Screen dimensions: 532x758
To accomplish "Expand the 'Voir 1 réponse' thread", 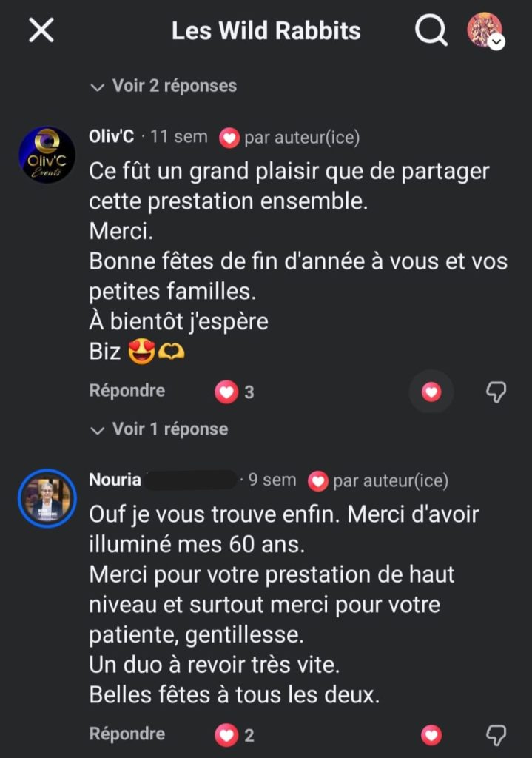I will coord(159,429).
